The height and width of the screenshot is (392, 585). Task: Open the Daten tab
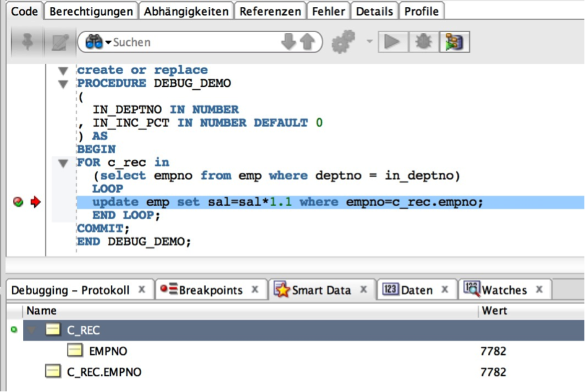(417, 290)
